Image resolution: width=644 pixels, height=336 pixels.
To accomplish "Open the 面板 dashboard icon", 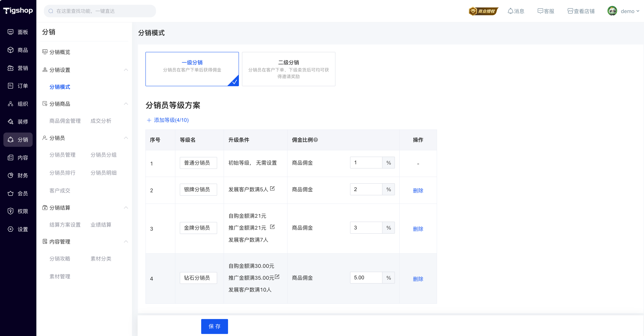I will click(x=11, y=32).
